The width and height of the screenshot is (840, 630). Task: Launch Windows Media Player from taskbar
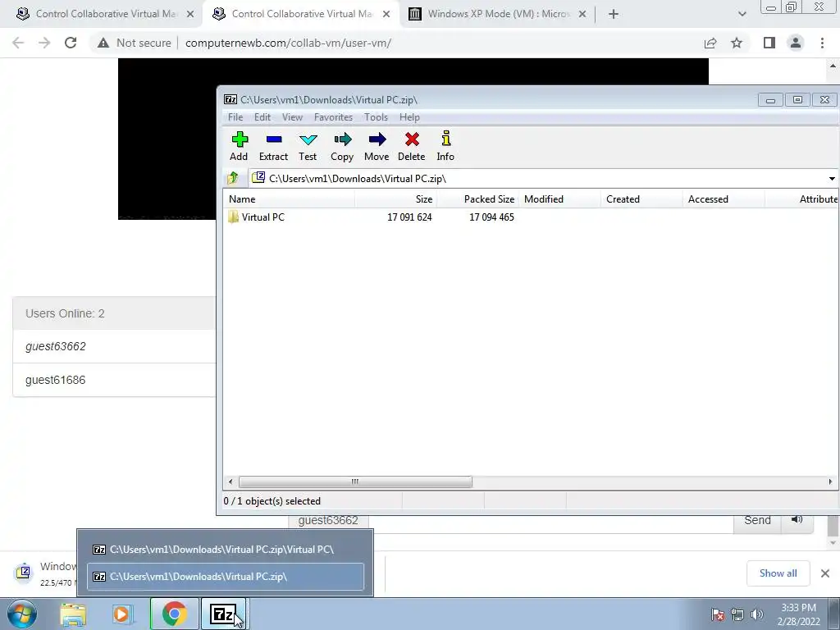pyautogui.click(x=122, y=614)
